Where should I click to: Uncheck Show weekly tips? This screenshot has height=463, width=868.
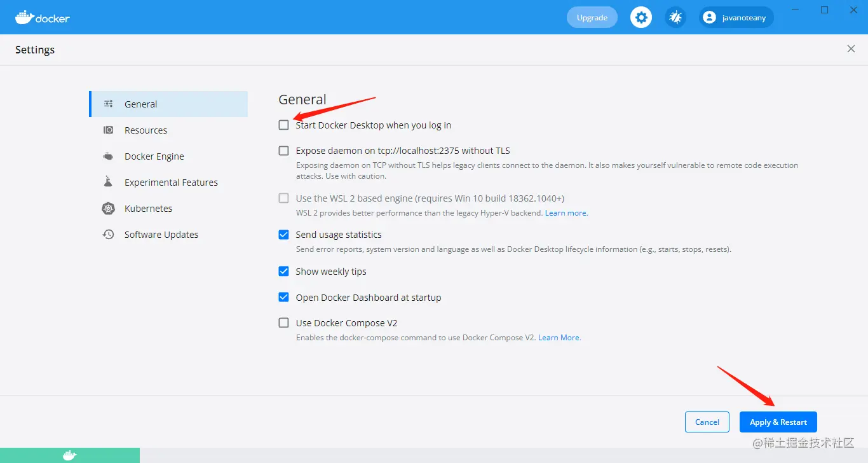(x=283, y=272)
